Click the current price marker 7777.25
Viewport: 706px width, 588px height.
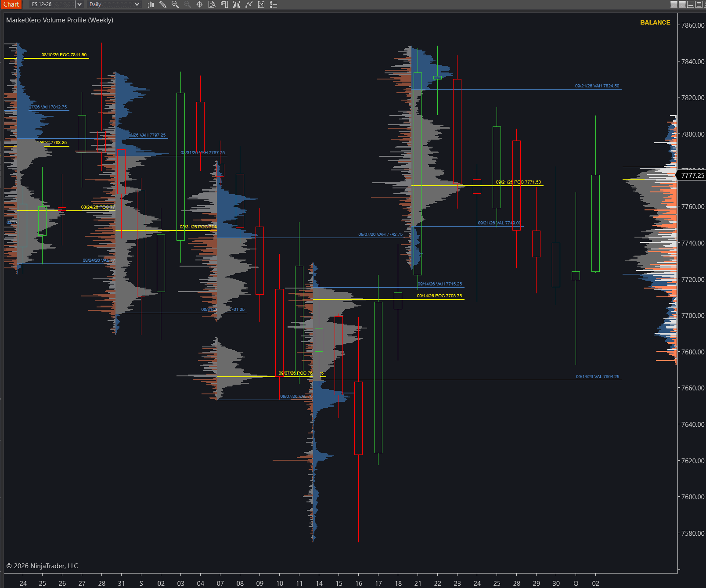pyautogui.click(x=692, y=176)
